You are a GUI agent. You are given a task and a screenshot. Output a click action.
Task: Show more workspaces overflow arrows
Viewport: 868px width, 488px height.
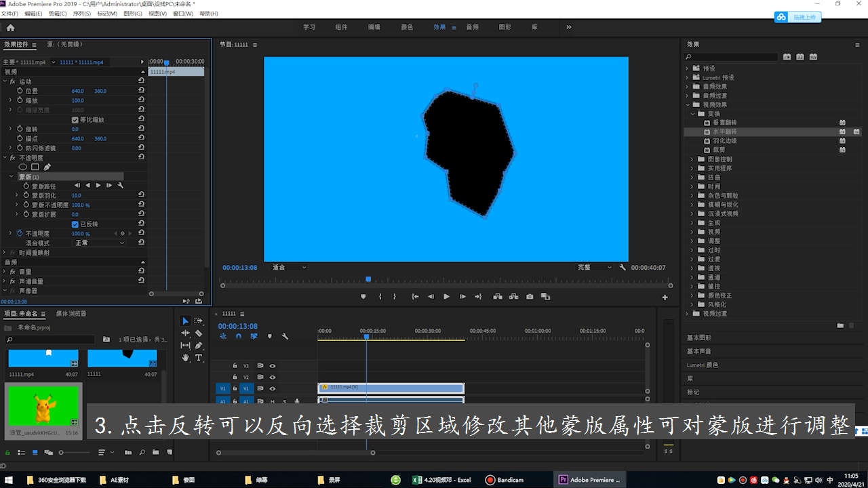pyautogui.click(x=568, y=27)
